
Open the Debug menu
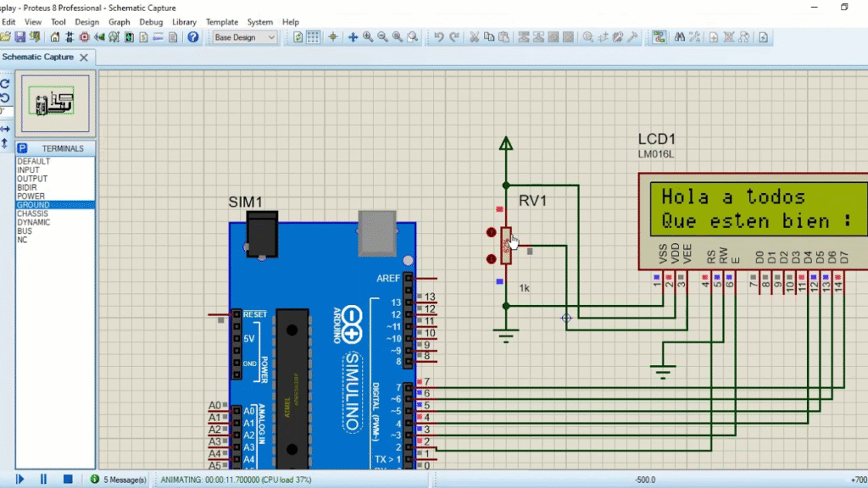coord(151,22)
